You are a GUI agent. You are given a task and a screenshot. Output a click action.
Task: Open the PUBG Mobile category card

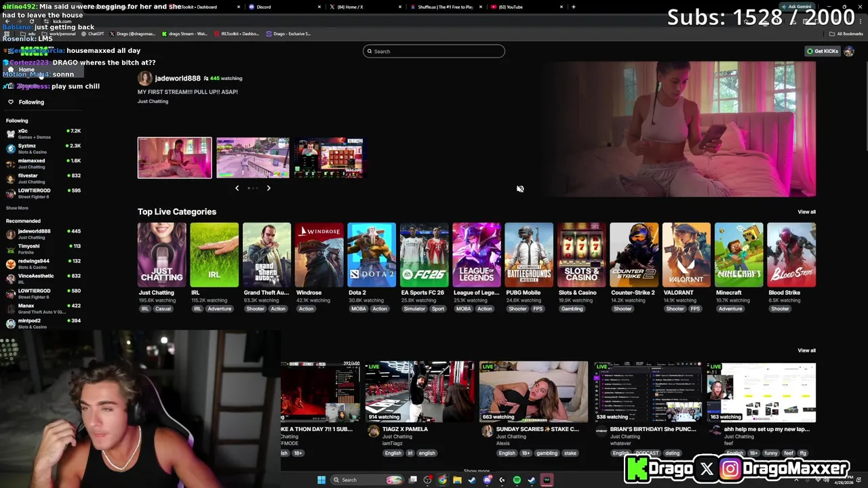[529, 254]
